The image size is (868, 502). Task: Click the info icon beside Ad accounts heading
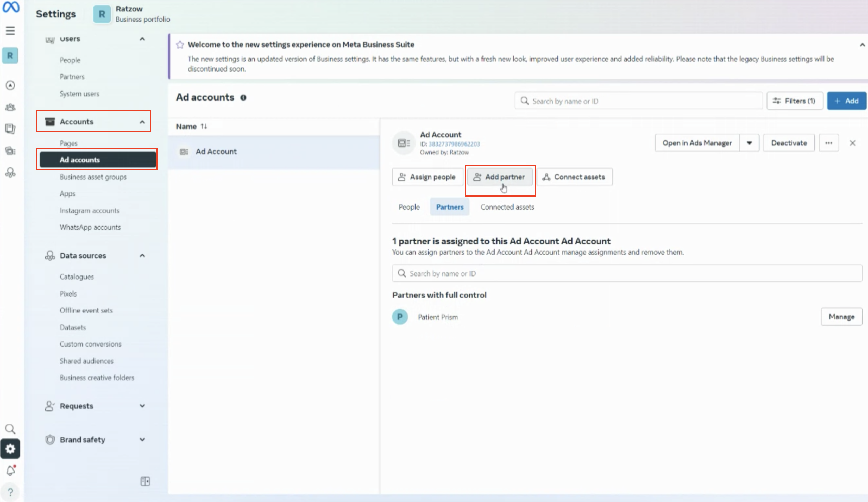(x=243, y=98)
